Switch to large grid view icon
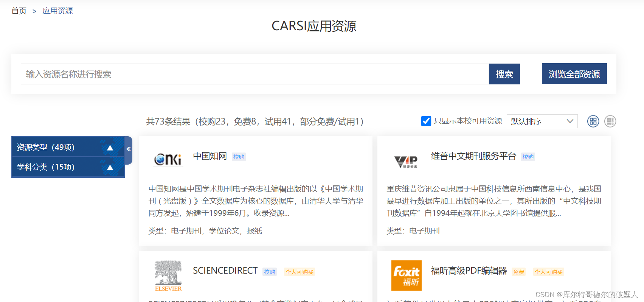The height and width of the screenshot is (302, 644). 593,121
